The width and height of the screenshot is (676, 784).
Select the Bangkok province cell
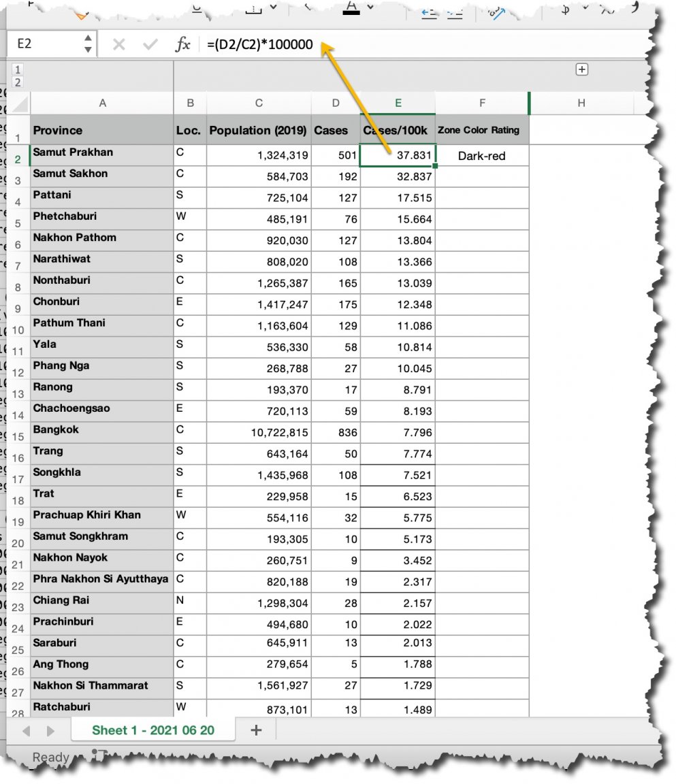pos(102,433)
